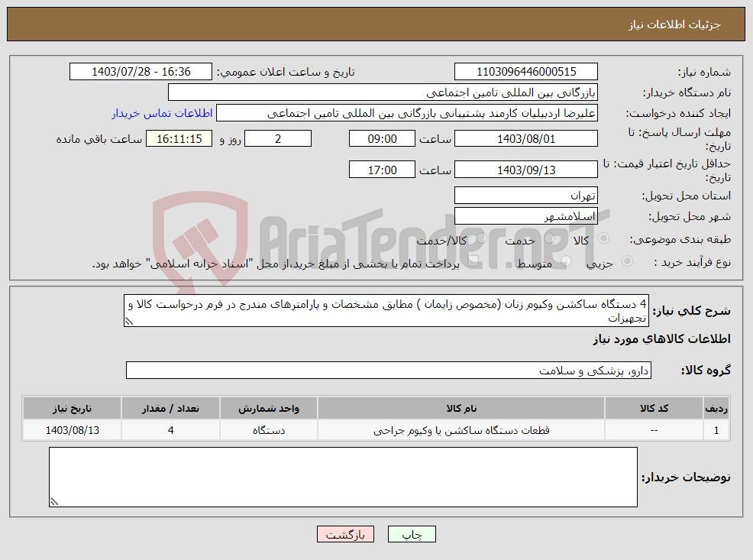Select the کالا/خدمت radio button

point(481,238)
